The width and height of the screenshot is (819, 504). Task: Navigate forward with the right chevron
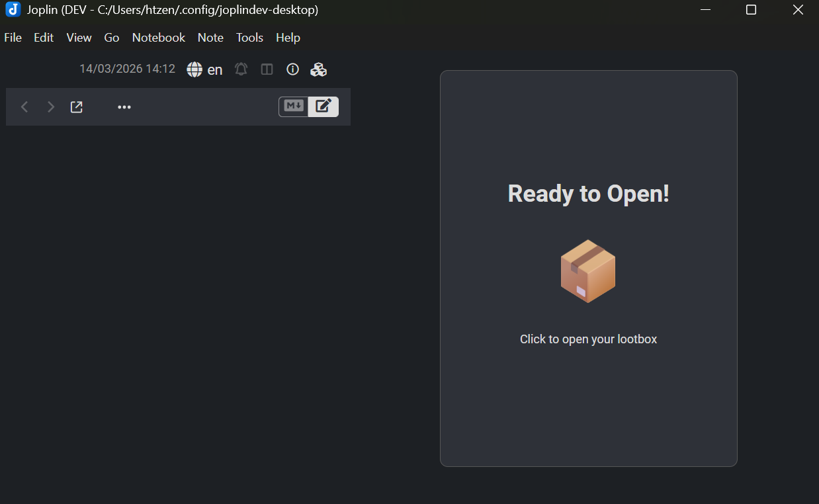click(x=51, y=106)
